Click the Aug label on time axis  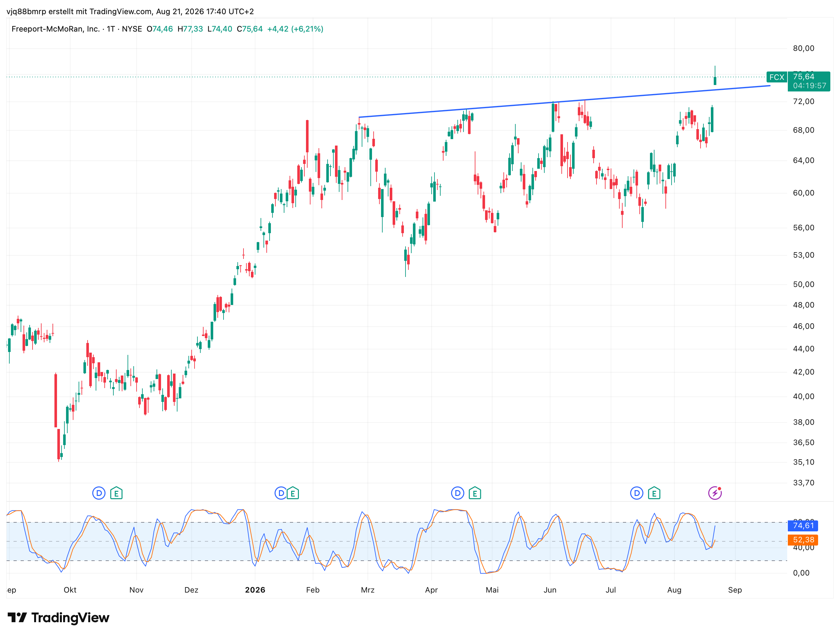(674, 590)
